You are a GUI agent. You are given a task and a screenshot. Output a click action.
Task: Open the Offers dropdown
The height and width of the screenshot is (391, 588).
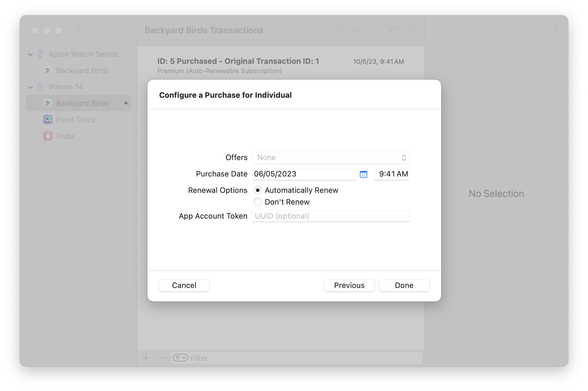point(331,158)
